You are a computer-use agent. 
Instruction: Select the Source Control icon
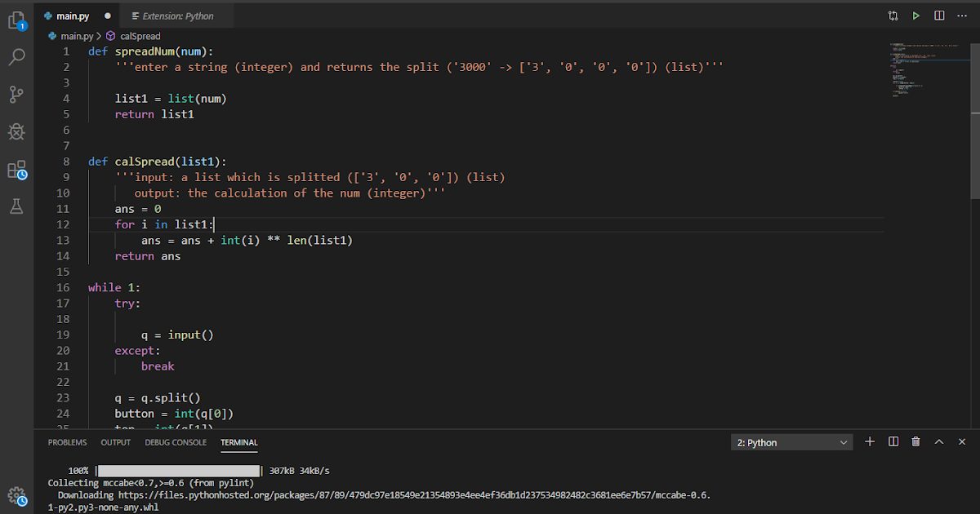[18, 94]
